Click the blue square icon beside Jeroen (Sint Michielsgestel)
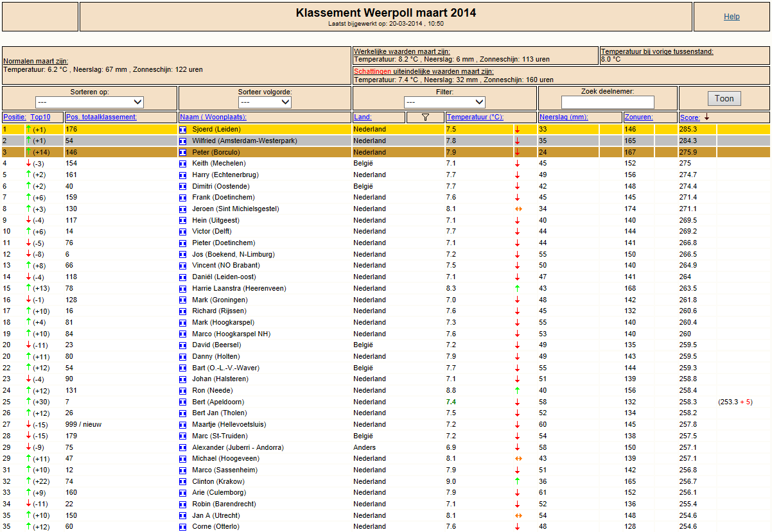This screenshot has width=772, height=532. pos(183,209)
